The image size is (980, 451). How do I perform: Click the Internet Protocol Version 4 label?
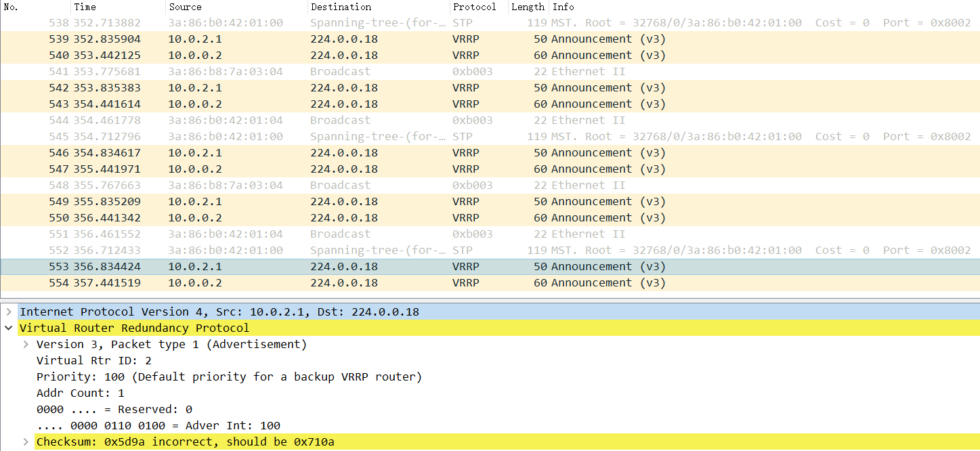(219, 312)
